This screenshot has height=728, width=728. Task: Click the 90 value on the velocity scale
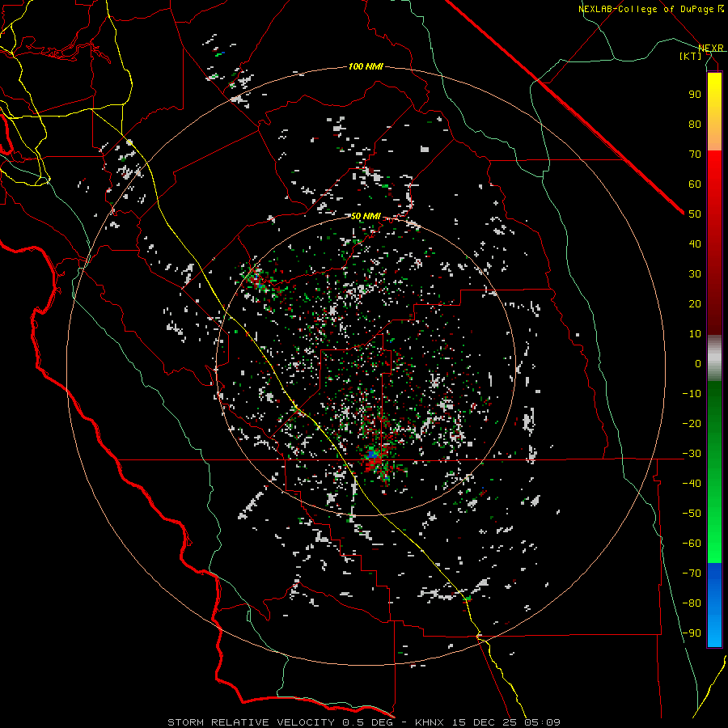[695, 95]
